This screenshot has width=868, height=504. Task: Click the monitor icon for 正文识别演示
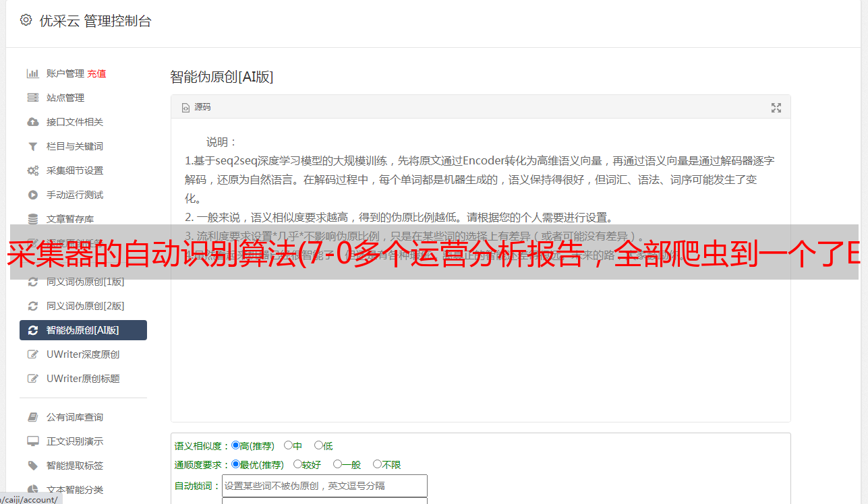[x=32, y=441]
